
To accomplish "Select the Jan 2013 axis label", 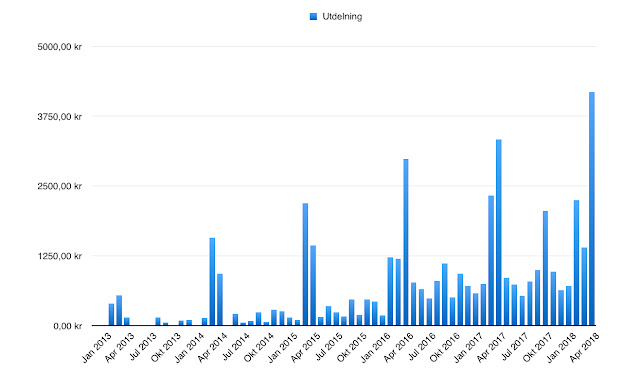I will coord(97,347).
